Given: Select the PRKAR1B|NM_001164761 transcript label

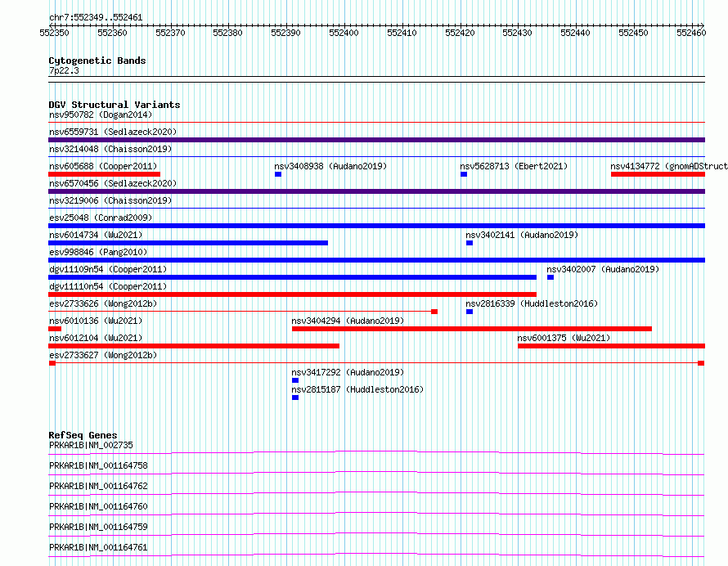Looking at the screenshot, I should pyautogui.click(x=98, y=547).
